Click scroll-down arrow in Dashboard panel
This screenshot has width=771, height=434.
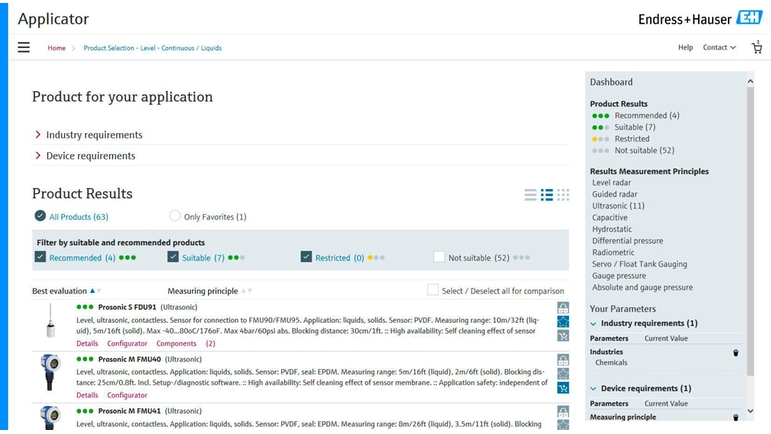tap(750, 411)
